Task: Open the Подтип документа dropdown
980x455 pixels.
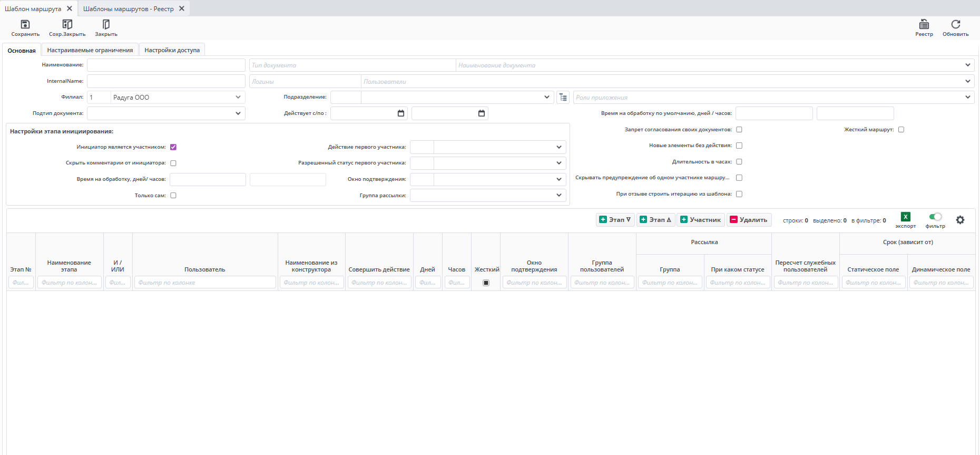Action: 238,113
